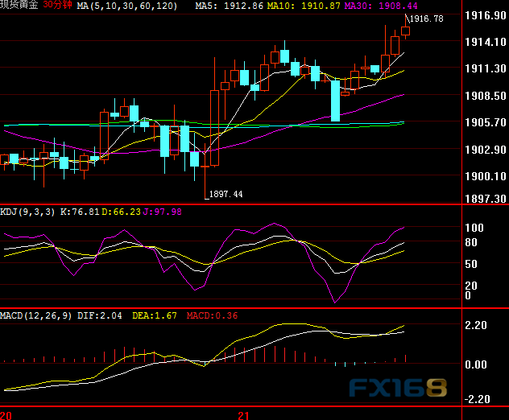The height and width of the screenshot is (420, 509).
Task: Click the FX168 watermark logo
Action: pyautogui.click(x=398, y=388)
